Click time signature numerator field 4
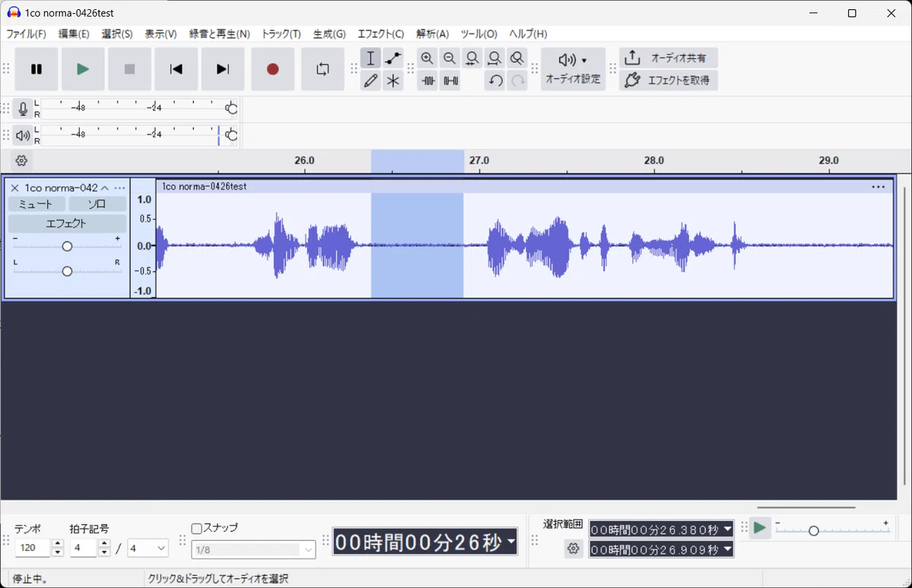The width and height of the screenshot is (912, 588). click(84, 548)
